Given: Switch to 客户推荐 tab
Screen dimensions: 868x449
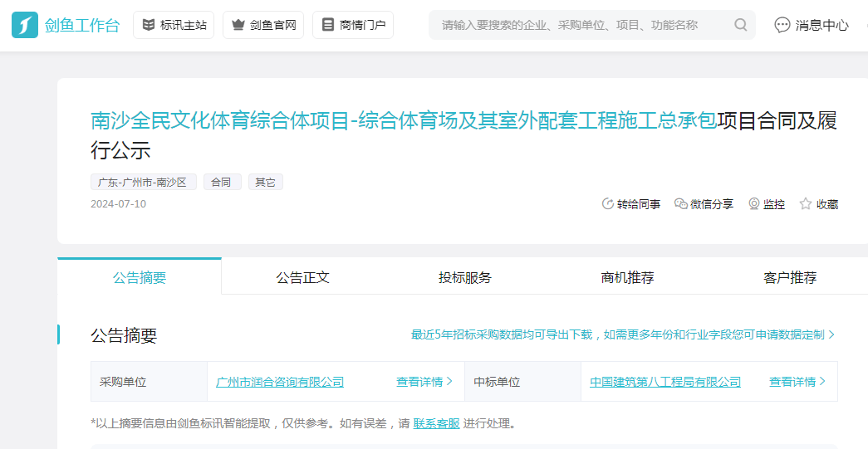Looking at the screenshot, I should tap(789, 277).
